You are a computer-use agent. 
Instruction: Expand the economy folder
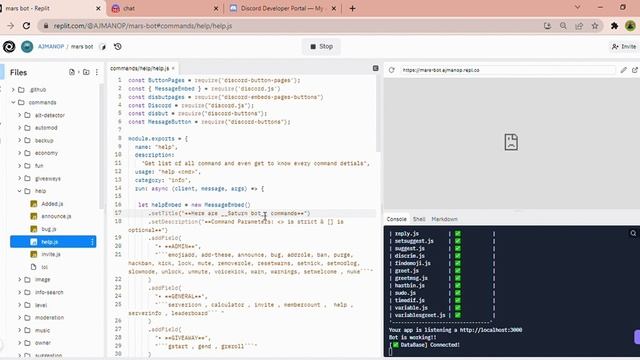(x=19, y=153)
